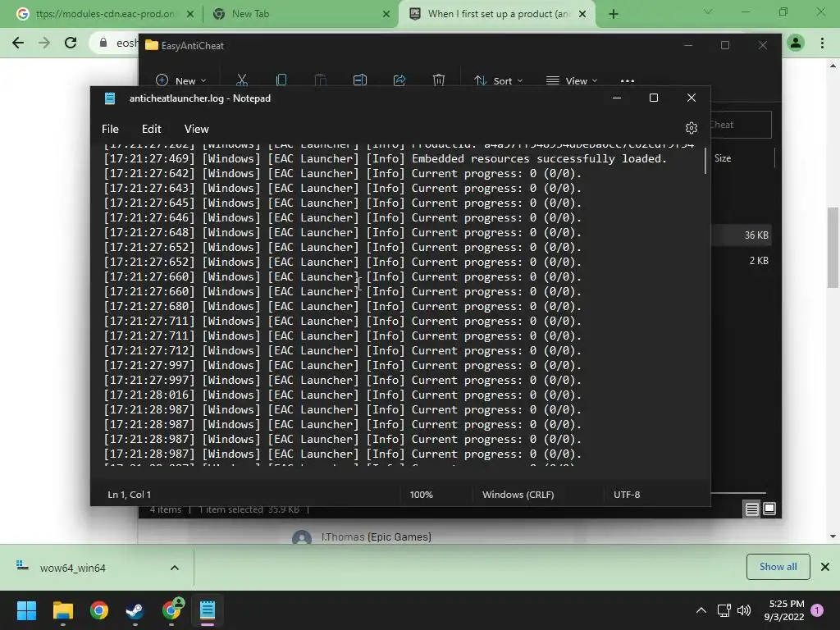Image resolution: width=840 pixels, height=630 pixels.
Task: Open clock showing 5:25 PM 9/3/2022
Action: (784, 610)
